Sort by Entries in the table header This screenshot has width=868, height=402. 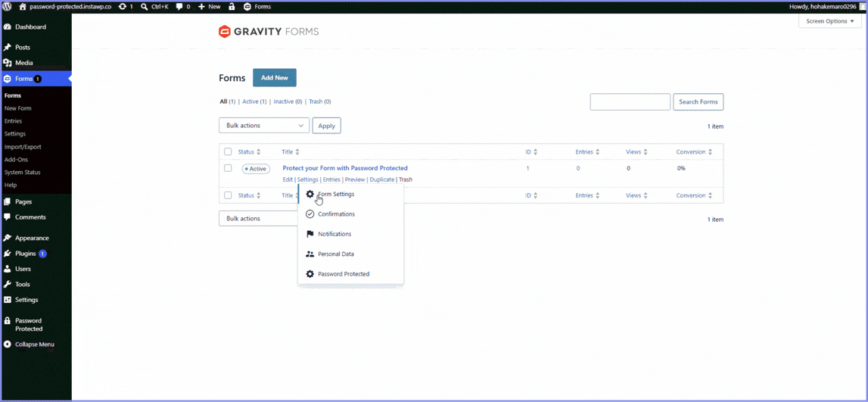(x=587, y=151)
